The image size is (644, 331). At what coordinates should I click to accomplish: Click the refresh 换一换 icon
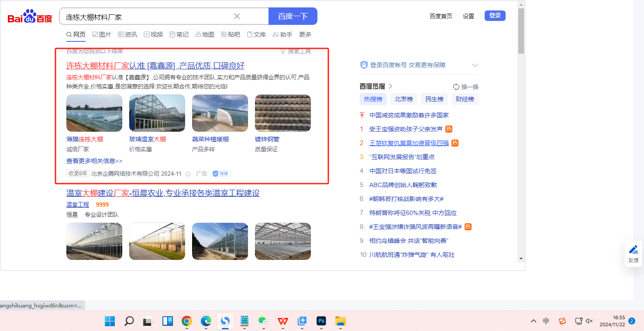[x=456, y=87]
